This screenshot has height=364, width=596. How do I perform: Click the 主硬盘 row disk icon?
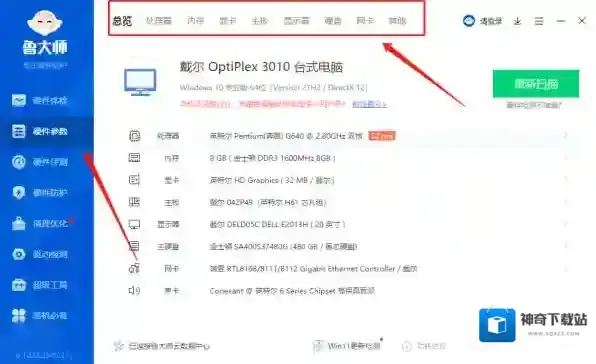[x=134, y=246]
